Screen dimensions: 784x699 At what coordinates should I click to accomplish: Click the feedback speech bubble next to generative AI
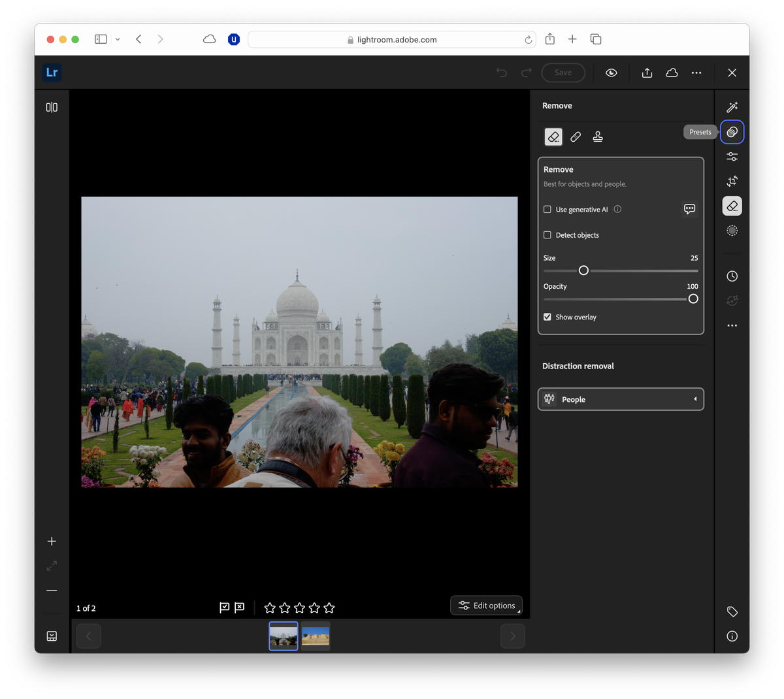pos(689,208)
